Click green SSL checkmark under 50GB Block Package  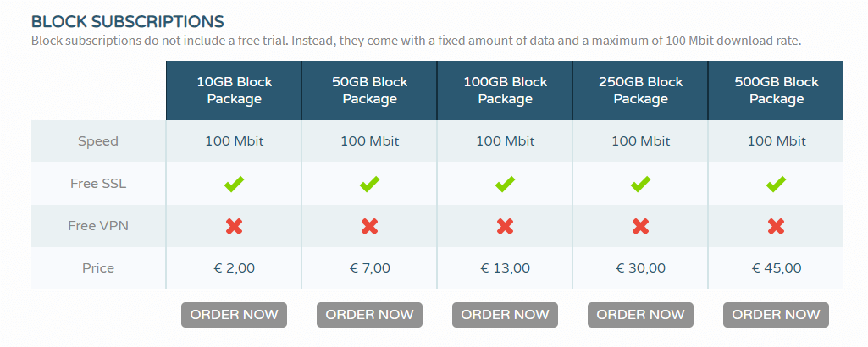pos(369,184)
